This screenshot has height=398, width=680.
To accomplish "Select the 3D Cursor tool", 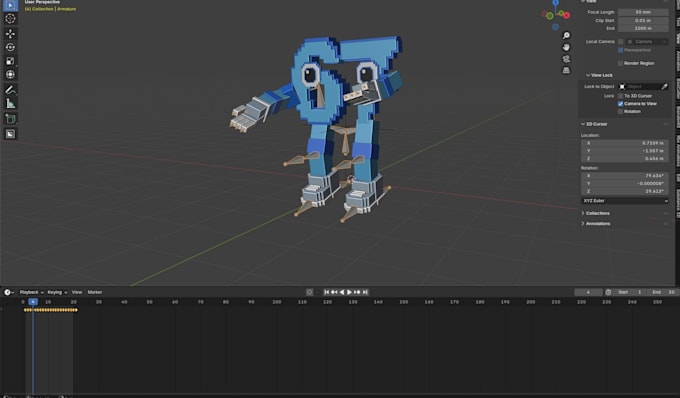I will 10,19.
